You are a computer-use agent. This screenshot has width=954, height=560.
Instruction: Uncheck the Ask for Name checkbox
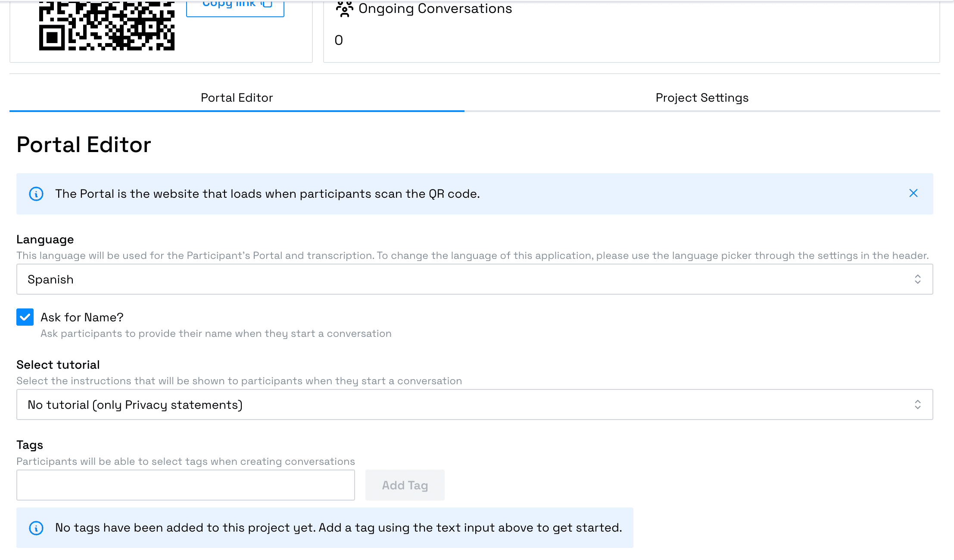pyautogui.click(x=25, y=317)
